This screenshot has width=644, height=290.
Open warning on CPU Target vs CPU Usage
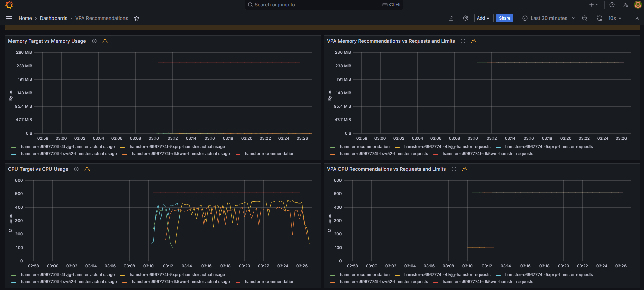[87, 169]
